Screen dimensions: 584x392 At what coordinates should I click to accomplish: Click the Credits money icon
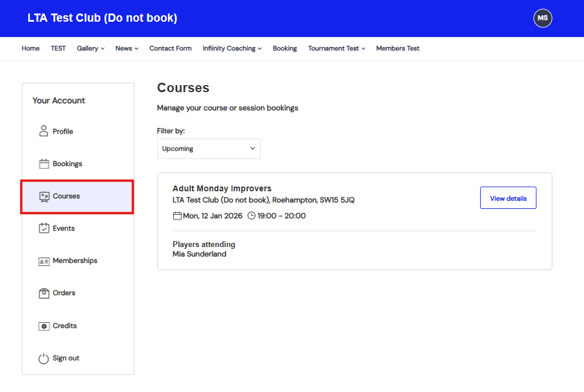coord(43,326)
